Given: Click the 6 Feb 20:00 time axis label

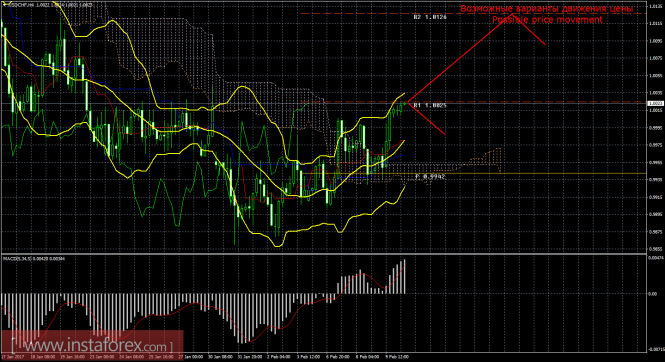Looking at the screenshot, I should click(x=338, y=357).
